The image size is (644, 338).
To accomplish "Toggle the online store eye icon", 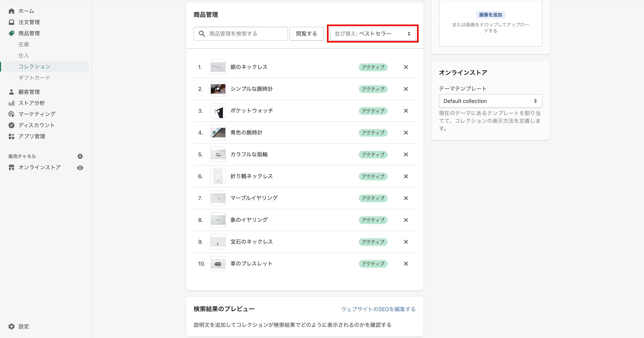I will point(80,168).
